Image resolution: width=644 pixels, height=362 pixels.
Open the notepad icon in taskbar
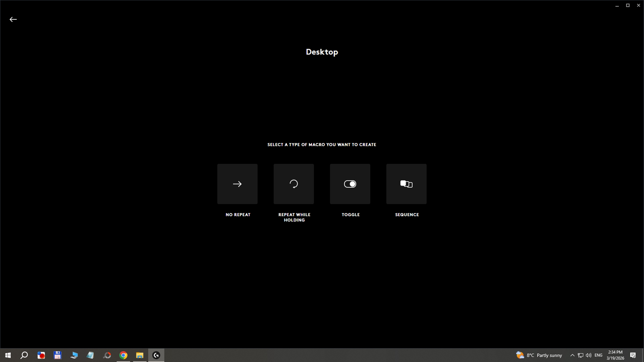pyautogui.click(x=90, y=355)
